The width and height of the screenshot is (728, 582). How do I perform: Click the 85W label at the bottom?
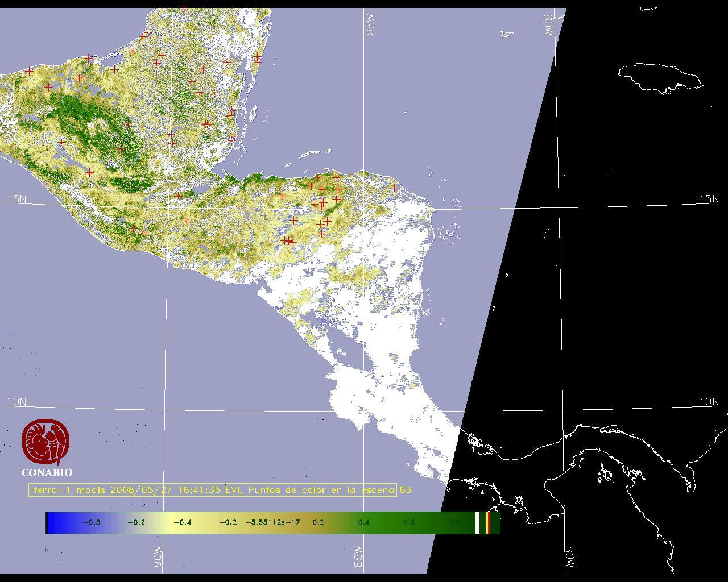click(x=358, y=557)
